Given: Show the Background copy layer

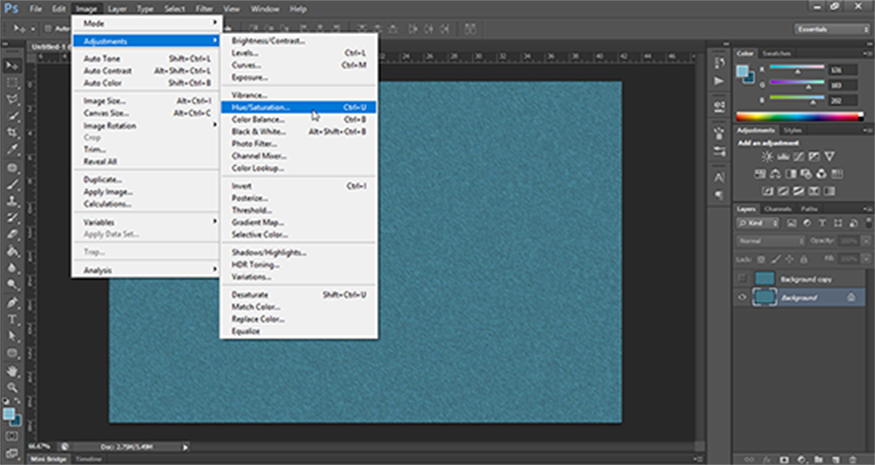Looking at the screenshot, I should (741, 279).
